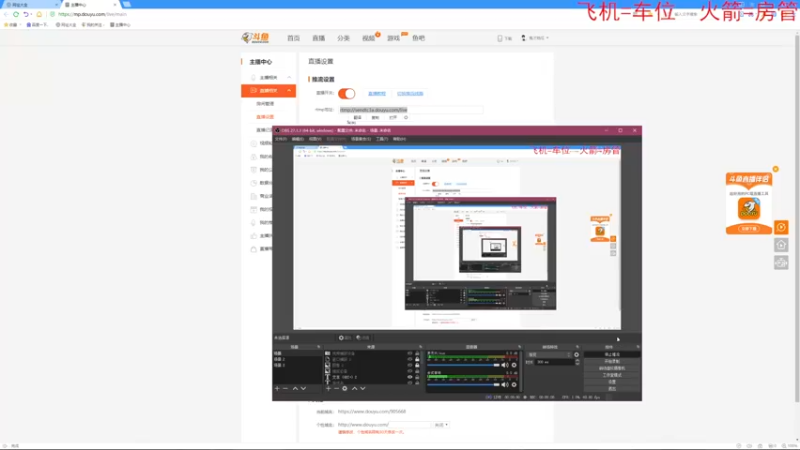Switch to the first browser tab
The image size is (800, 450).
pos(31,5)
